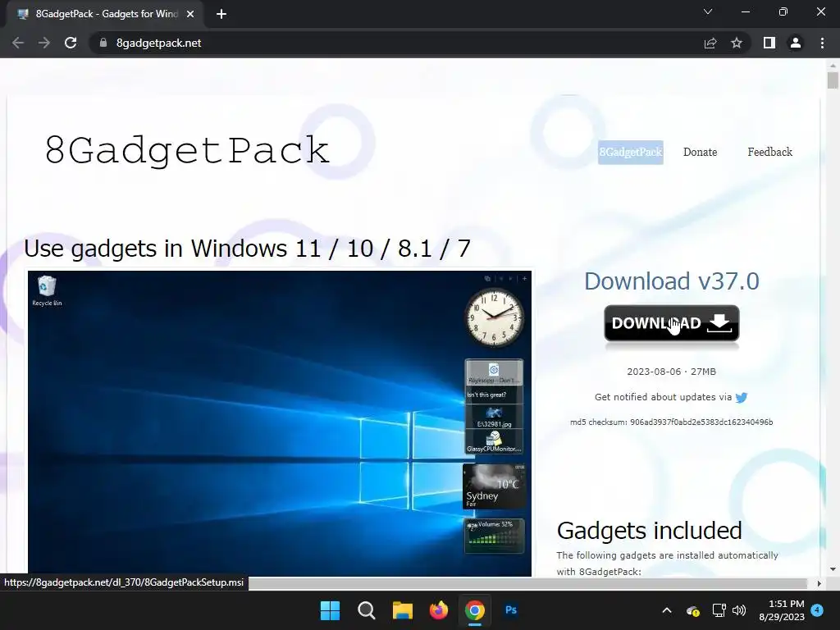
Task: Open the notification count badge
Action: [x=817, y=609]
